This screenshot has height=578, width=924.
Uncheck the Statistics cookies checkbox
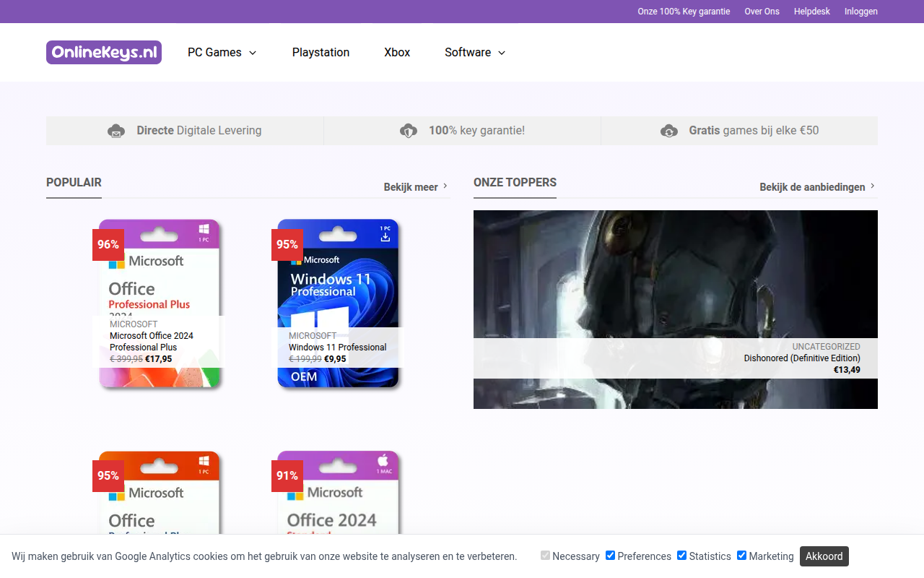tap(681, 556)
